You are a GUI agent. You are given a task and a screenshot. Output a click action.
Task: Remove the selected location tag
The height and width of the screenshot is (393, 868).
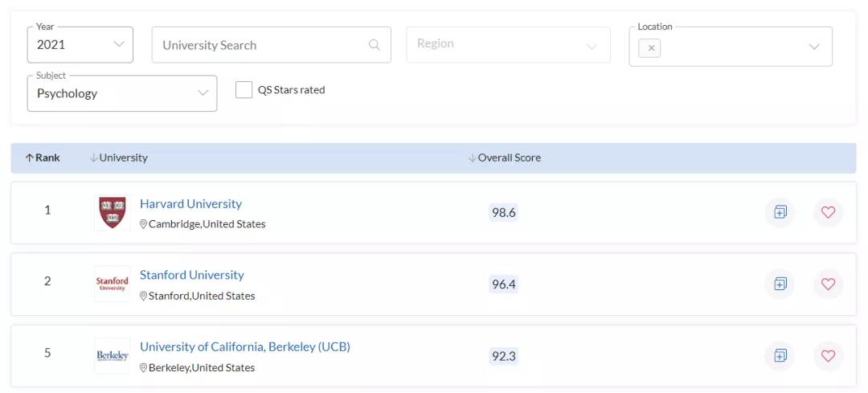point(650,48)
